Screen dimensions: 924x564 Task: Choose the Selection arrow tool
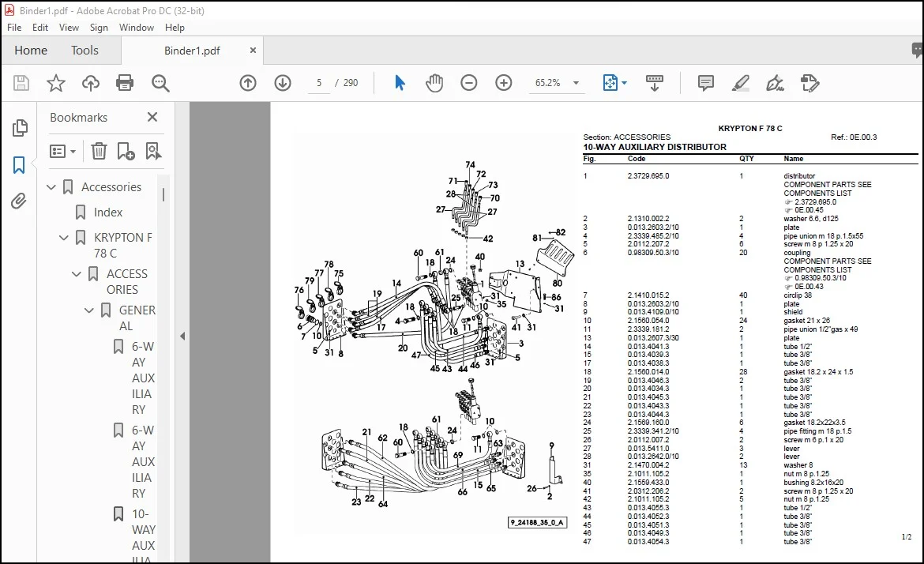[400, 83]
